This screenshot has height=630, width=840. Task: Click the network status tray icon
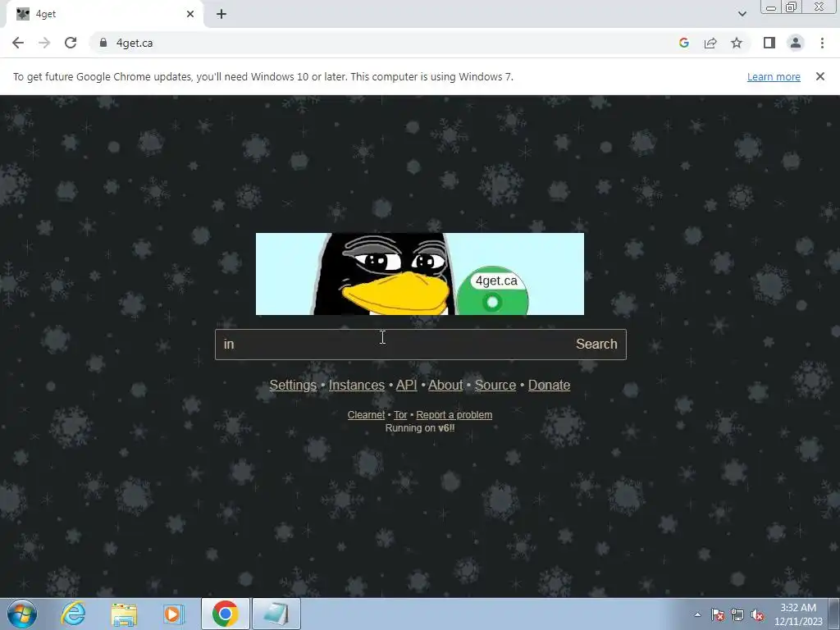tap(737, 614)
